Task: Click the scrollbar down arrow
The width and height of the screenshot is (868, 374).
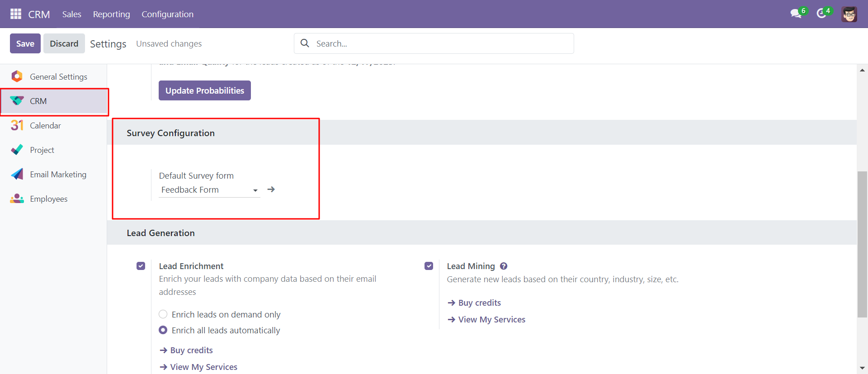Action: tap(862, 368)
